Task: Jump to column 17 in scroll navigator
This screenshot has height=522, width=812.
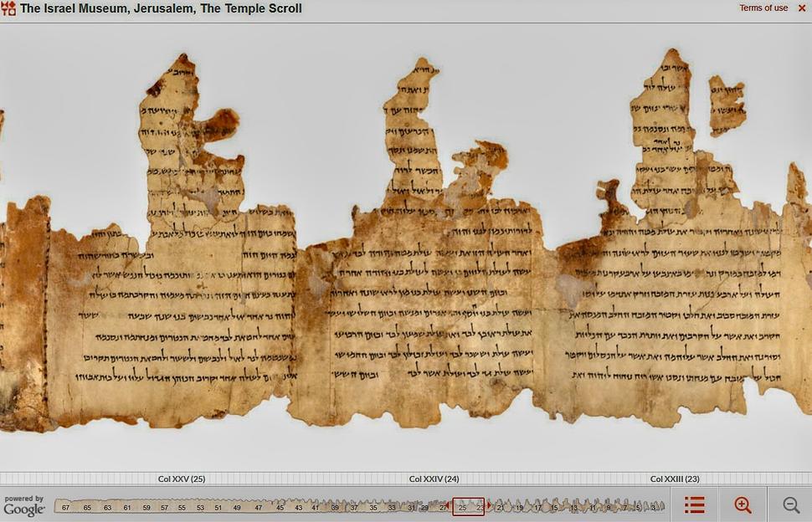Action: click(537, 508)
